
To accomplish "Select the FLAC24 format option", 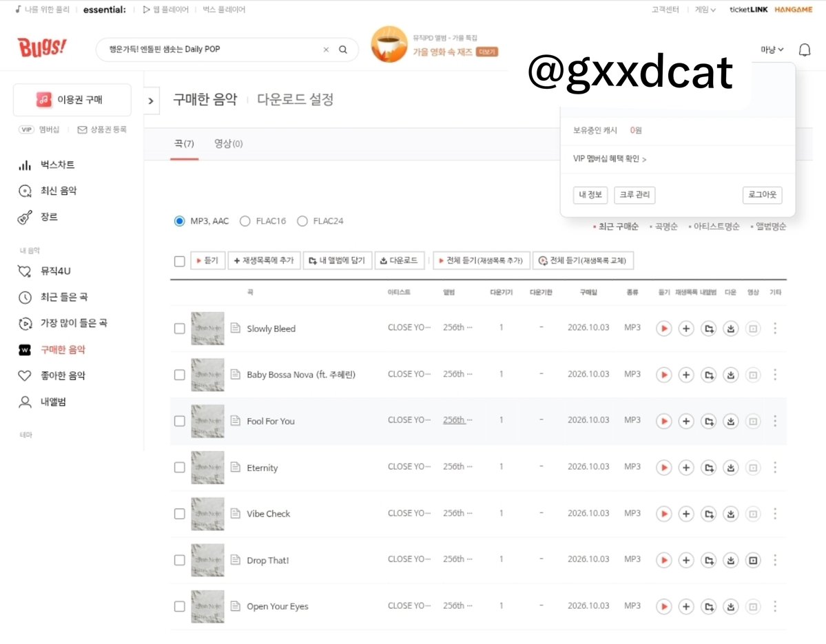I will point(302,221).
